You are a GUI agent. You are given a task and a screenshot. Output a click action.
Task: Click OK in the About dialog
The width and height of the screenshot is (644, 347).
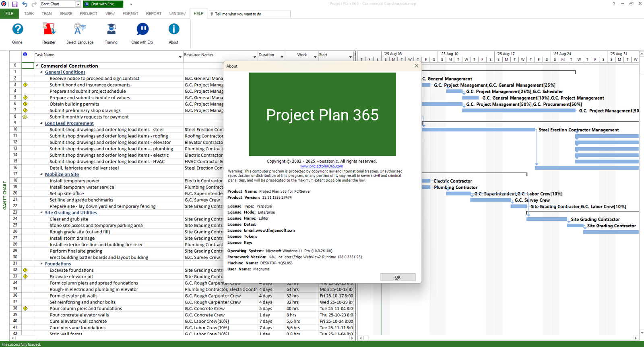point(398,277)
